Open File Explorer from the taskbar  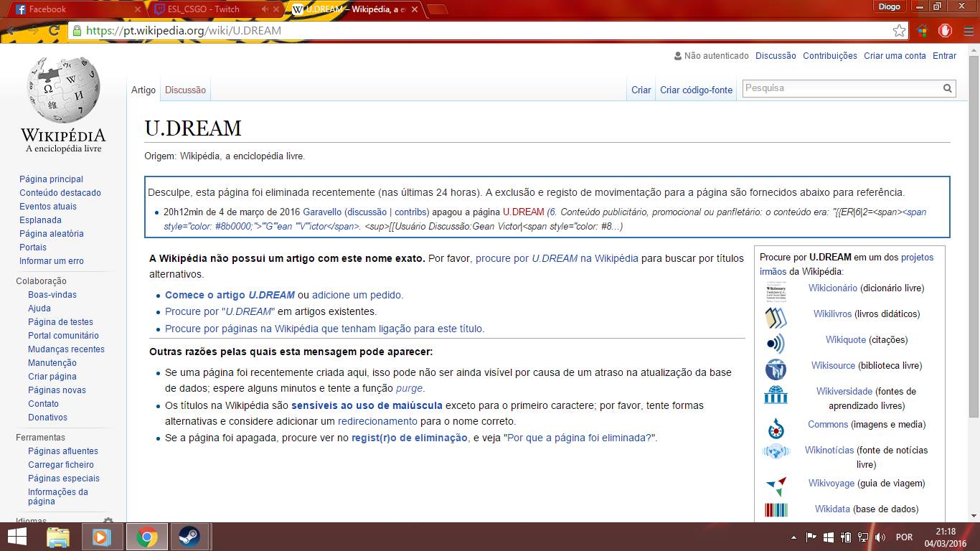pyautogui.click(x=58, y=537)
